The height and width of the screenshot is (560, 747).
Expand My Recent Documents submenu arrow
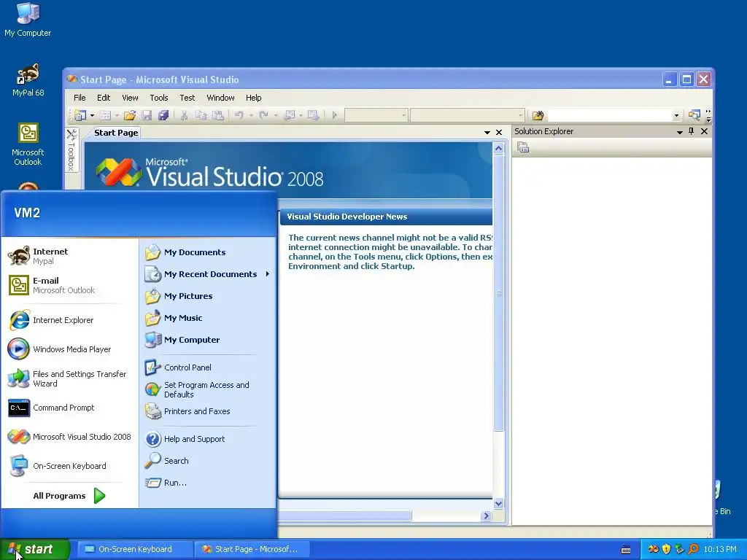pos(268,274)
